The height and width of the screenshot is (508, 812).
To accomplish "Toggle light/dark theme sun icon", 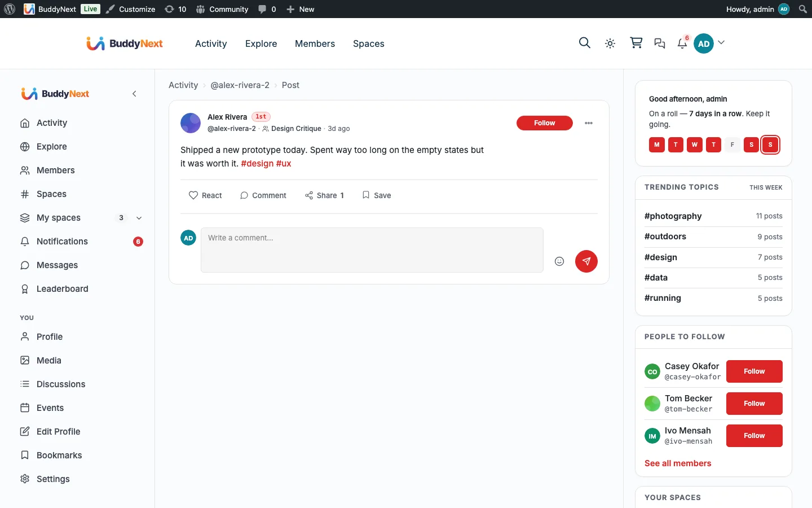I will click(610, 43).
